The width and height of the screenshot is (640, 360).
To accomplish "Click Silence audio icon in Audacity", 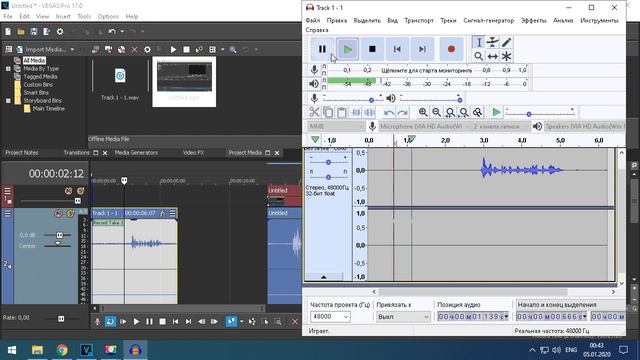I will 370,112.
